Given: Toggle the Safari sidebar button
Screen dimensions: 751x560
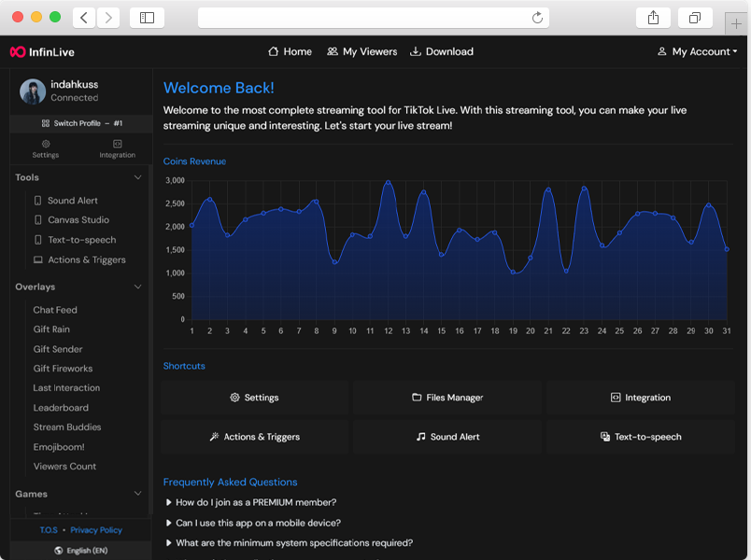Looking at the screenshot, I should (147, 18).
